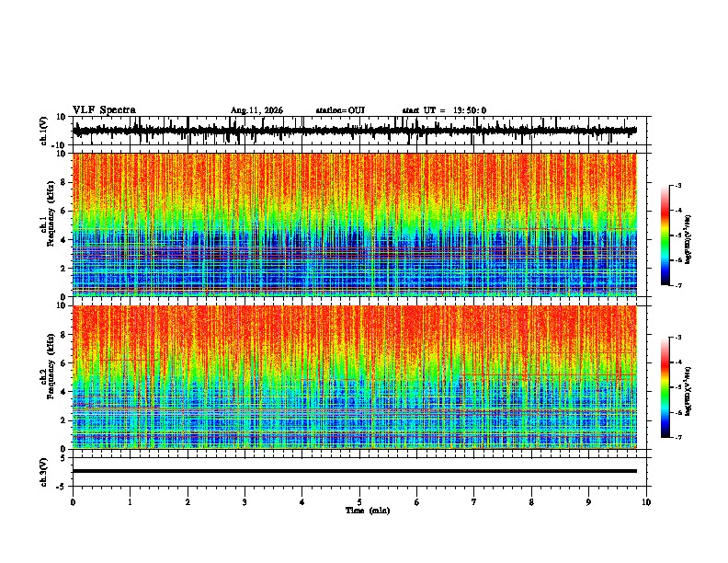The image size is (728, 563).
Task: Click the ch.1 frequency spectrogram panel
Action: (x=355, y=224)
